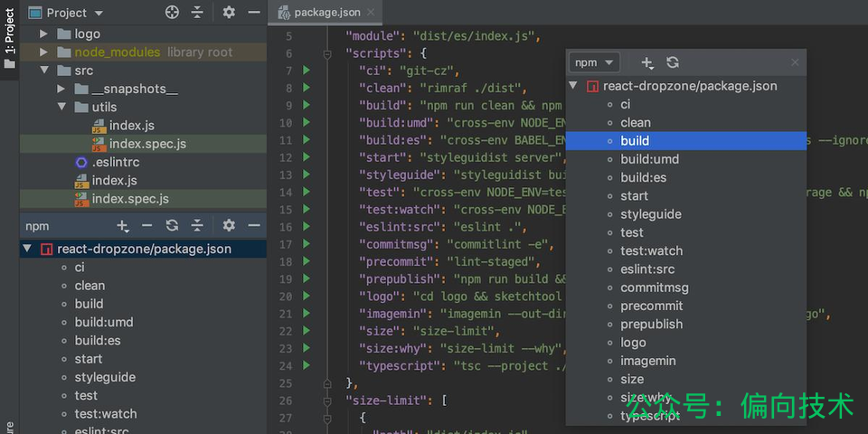The height and width of the screenshot is (434, 868).
Task: Select the 'ci' script in npm popup
Action: (x=625, y=104)
